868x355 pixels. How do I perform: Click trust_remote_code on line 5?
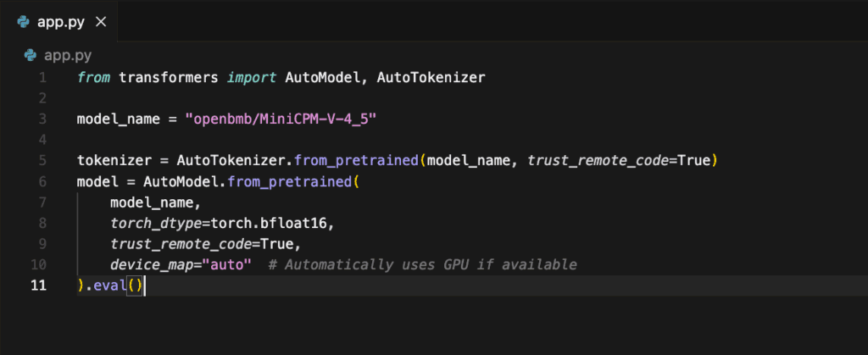point(598,161)
